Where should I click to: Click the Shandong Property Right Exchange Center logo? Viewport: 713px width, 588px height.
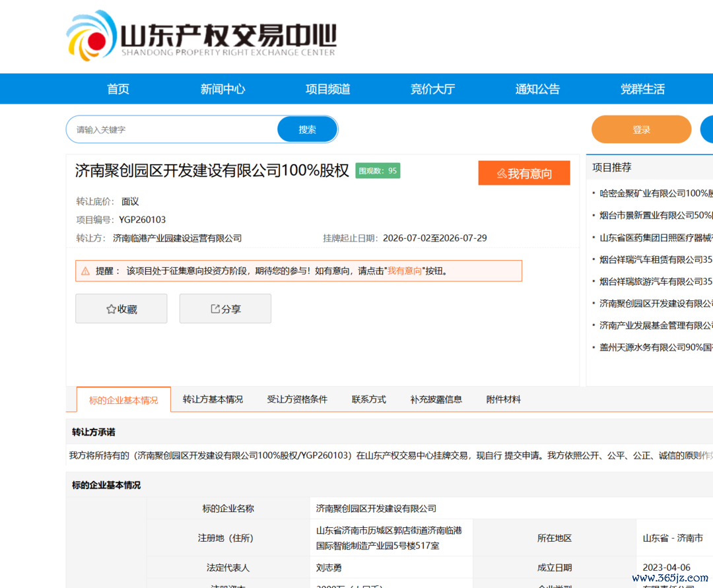coord(201,36)
